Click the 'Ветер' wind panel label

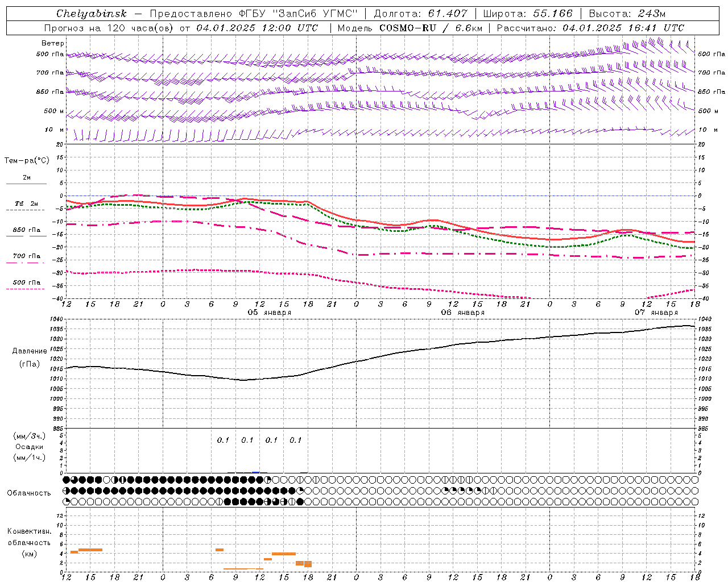click(53, 43)
